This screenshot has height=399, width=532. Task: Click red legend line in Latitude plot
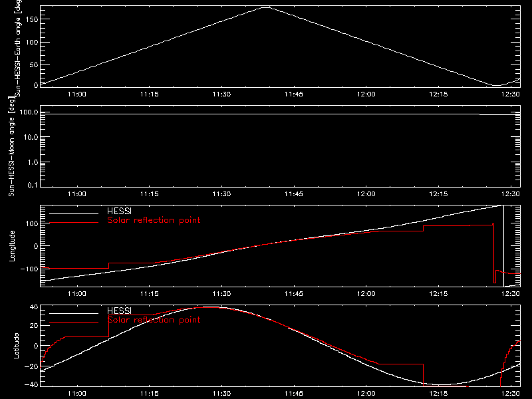74,322
